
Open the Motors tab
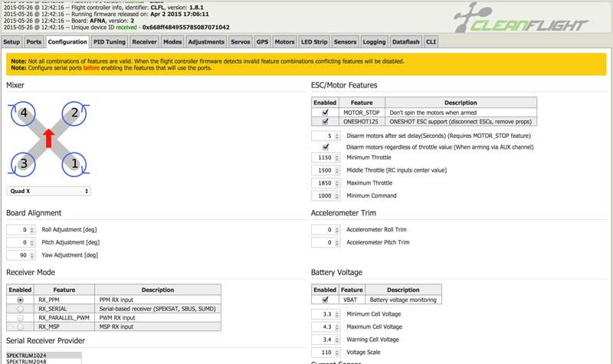284,41
